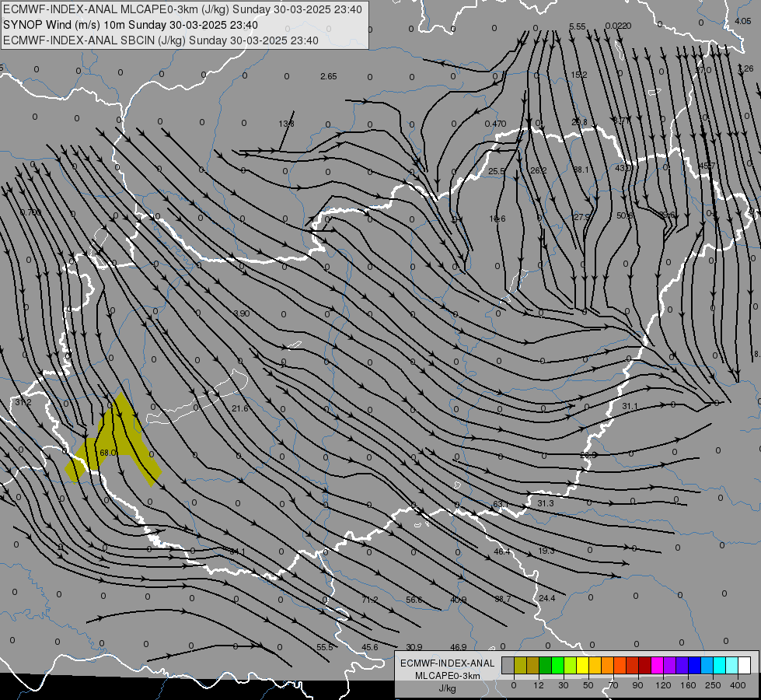The width and height of the screenshot is (761, 700).
Task: Click the white legend swatch after 400
Action: coord(745,665)
